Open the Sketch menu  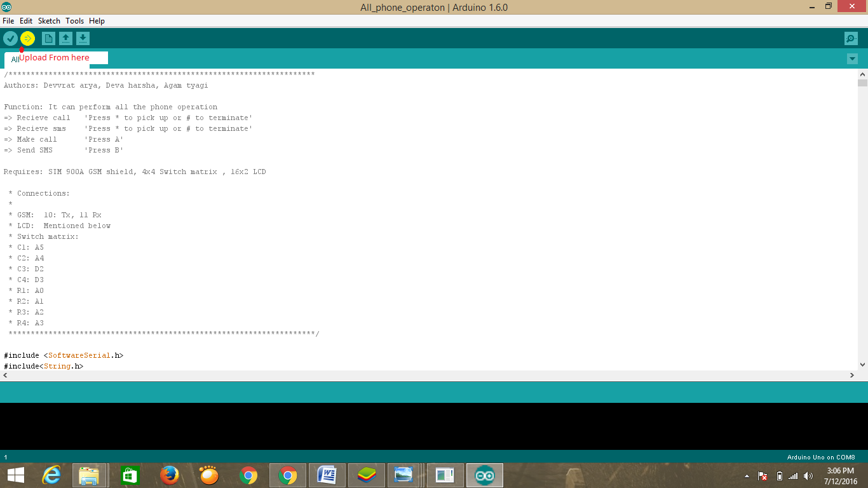(x=49, y=21)
